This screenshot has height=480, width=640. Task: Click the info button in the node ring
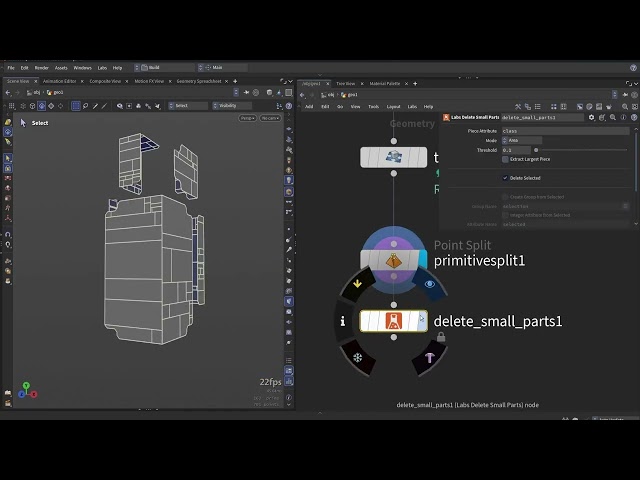tap(343, 321)
